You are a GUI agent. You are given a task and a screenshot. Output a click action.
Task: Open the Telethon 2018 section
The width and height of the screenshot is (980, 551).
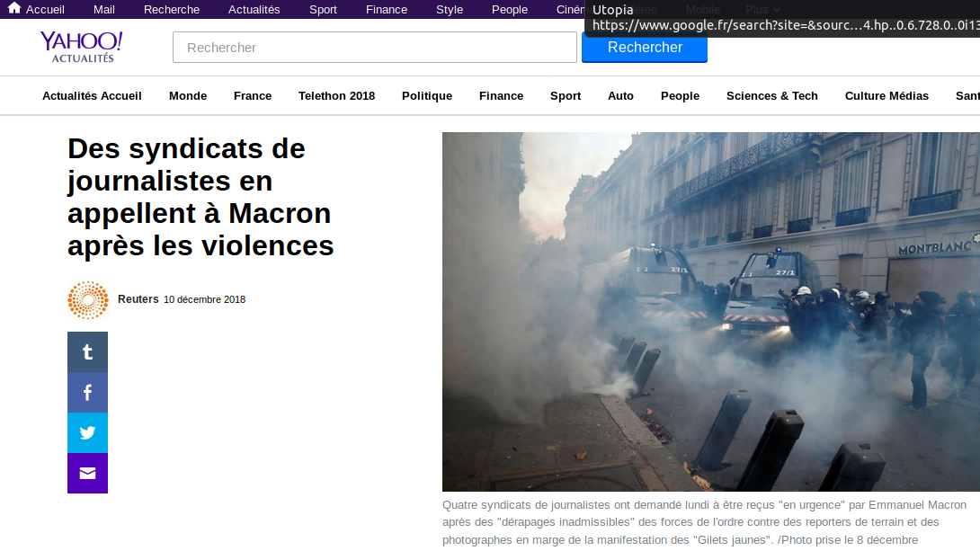[336, 95]
